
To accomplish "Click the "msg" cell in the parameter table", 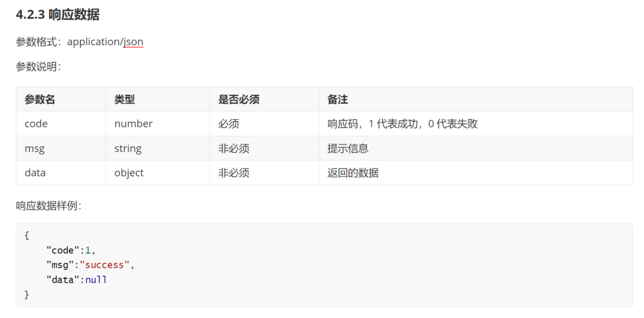I will (35, 148).
